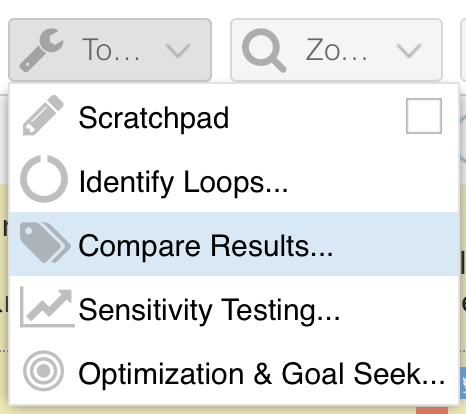Click the tags icon beside Compare Results
Image resolution: width=466 pixels, height=414 pixels.
pos(45,243)
